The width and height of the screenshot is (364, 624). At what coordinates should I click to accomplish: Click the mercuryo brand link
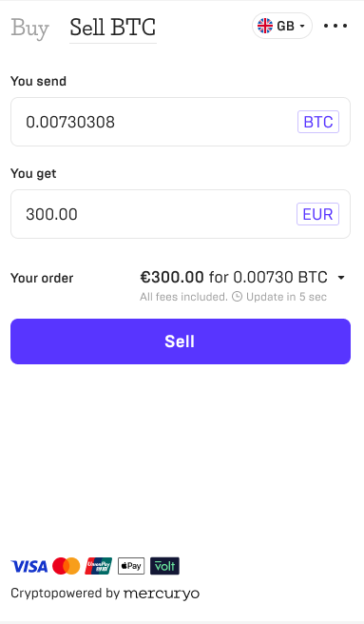162,594
